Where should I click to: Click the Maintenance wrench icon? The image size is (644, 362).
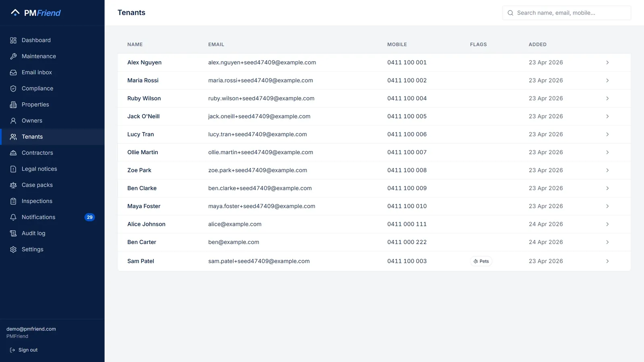click(13, 56)
